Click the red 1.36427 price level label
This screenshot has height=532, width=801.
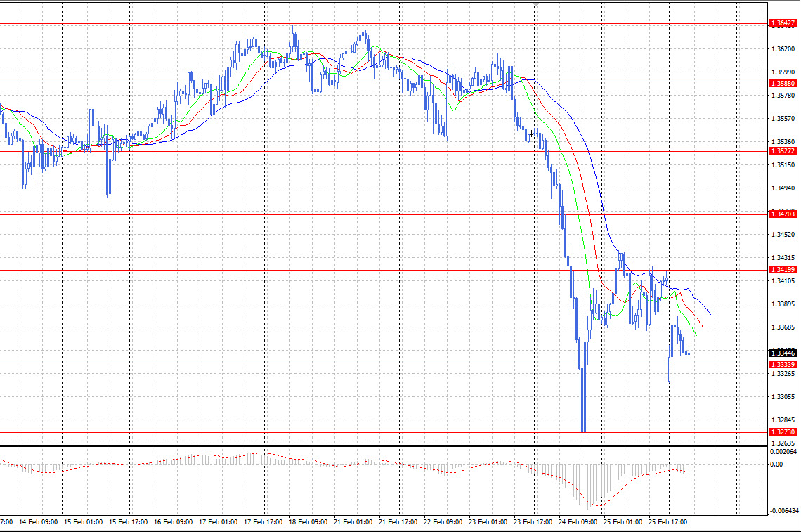click(783, 23)
